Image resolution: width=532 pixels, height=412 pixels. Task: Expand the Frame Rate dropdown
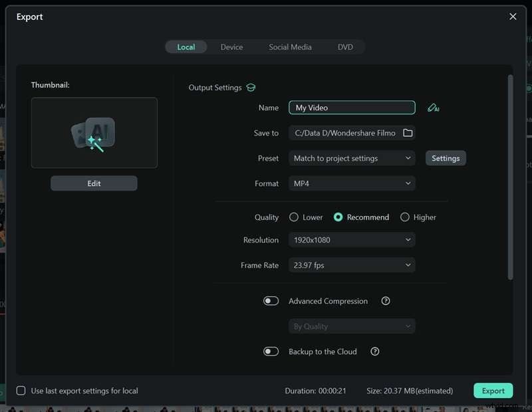tap(352, 265)
